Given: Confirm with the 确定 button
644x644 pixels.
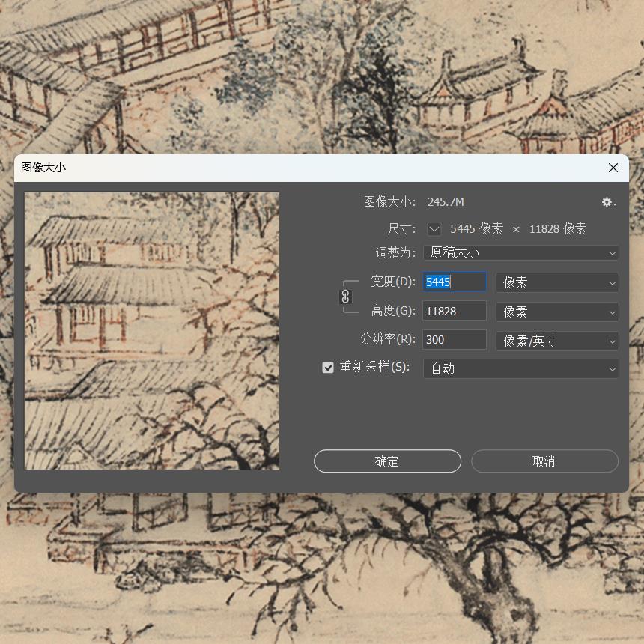Looking at the screenshot, I should [x=387, y=461].
